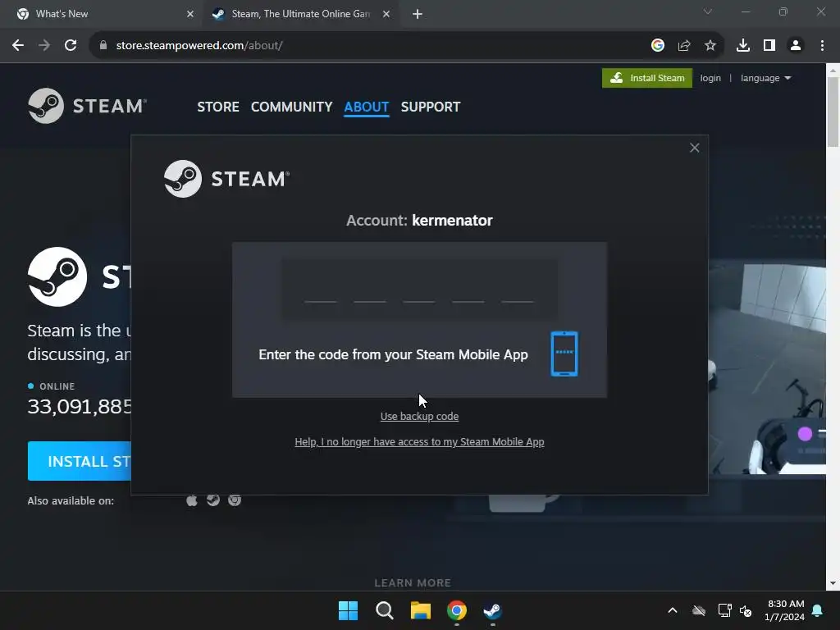Go to the STORE menu
840x630 pixels.
tap(218, 107)
